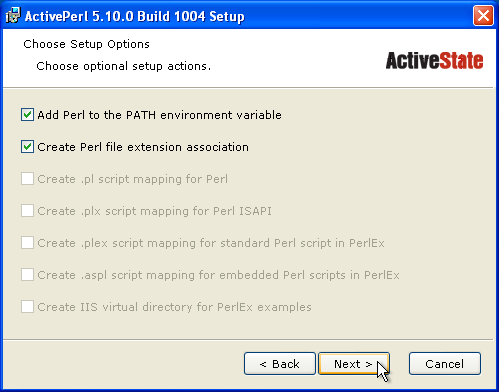Click '.plx script mapping for Perl ISAPI' label

154,211
